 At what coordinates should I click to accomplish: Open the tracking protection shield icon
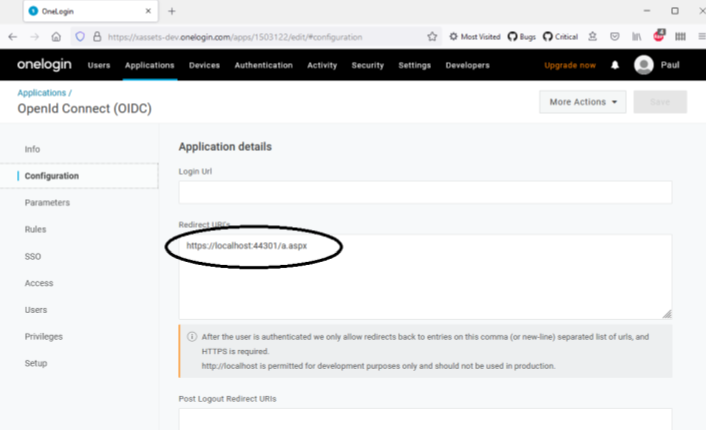click(80, 37)
